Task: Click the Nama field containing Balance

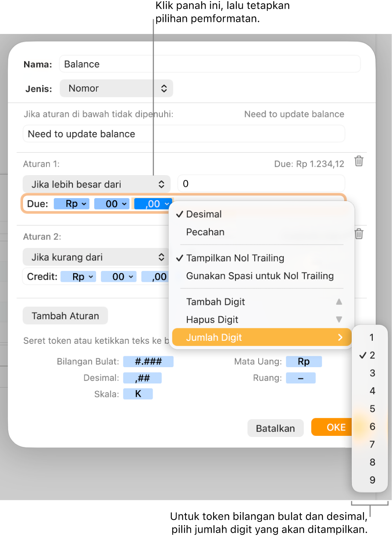Action: click(210, 64)
